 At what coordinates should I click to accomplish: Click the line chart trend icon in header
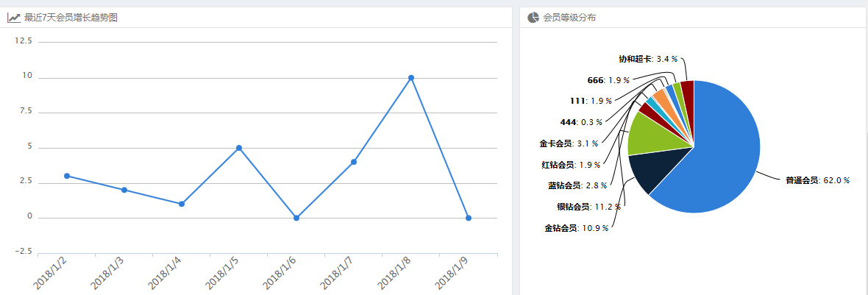coord(14,18)
